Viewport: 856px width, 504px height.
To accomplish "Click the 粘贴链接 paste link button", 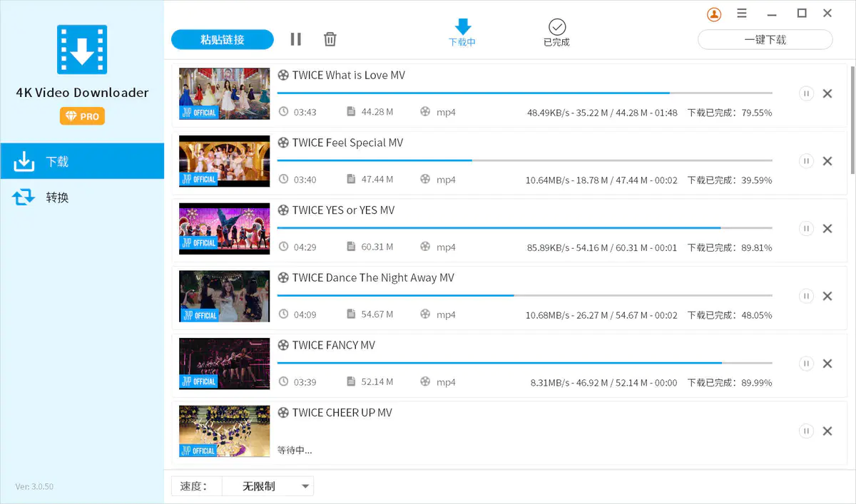I will coord(223,39).
